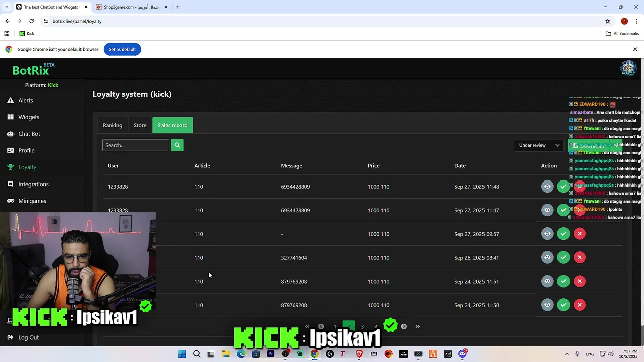Viewport: 644px width, 362px height.
Task: Show hidden system tray icons chevron
Action: click(x=566, y=354)
